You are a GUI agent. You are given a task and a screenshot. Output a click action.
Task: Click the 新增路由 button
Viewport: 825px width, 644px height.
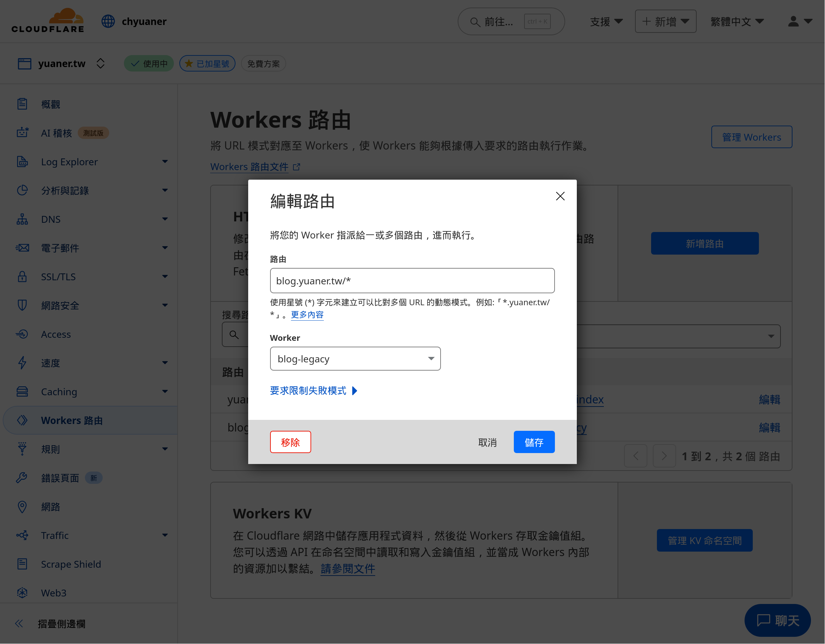[x=705, y=244]
